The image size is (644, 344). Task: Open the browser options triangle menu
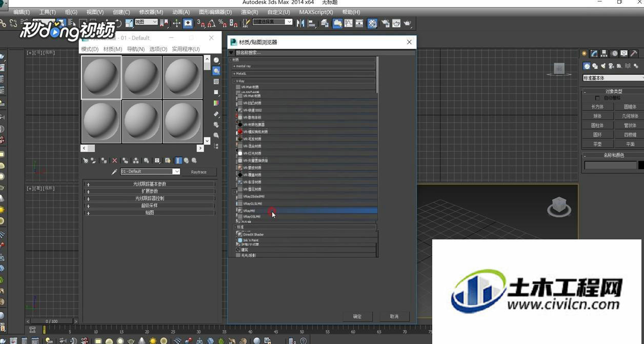231,52
